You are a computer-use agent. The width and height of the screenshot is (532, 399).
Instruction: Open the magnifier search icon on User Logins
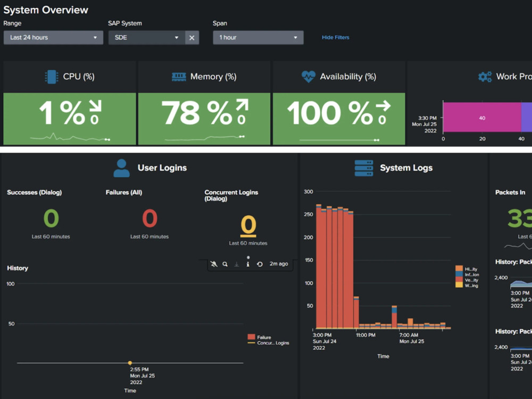pos(225,264)
